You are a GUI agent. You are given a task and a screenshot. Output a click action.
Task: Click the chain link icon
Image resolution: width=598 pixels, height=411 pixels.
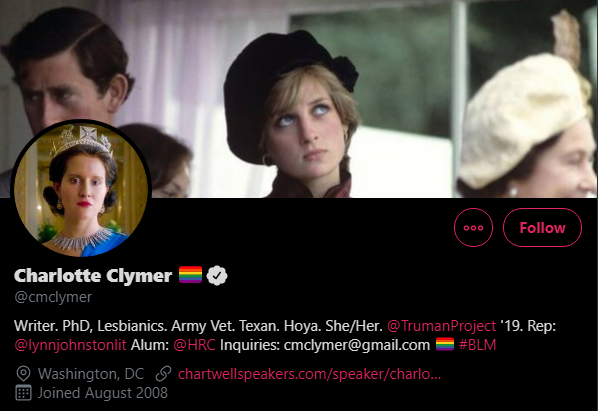click(x=163, y=374)
